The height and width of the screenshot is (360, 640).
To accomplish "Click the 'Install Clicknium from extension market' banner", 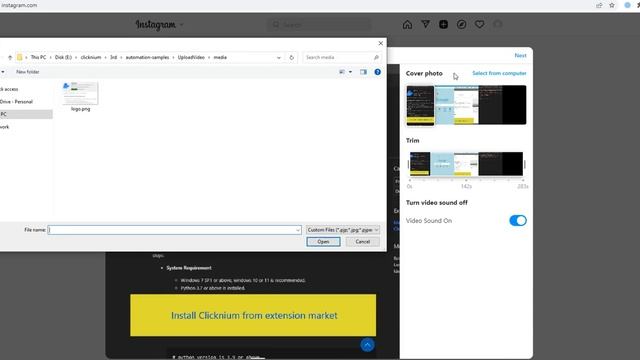I will click(x=253, y=316).
